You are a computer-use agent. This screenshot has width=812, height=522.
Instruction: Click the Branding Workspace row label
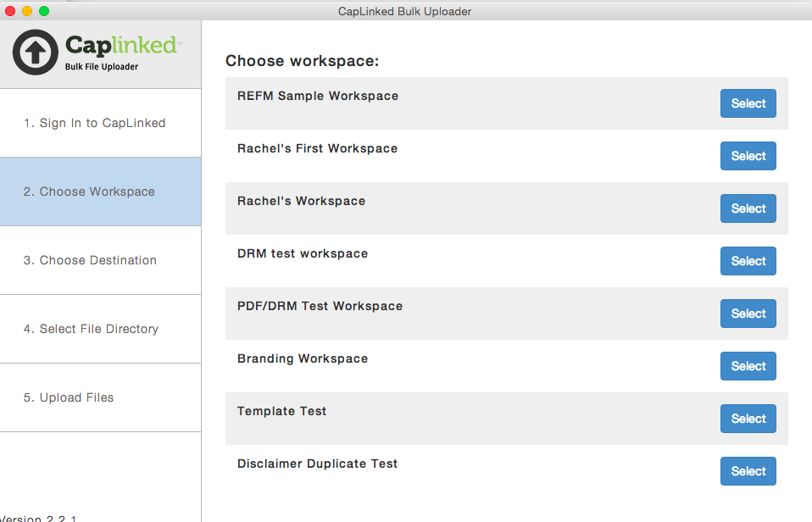tap(303, 359)
